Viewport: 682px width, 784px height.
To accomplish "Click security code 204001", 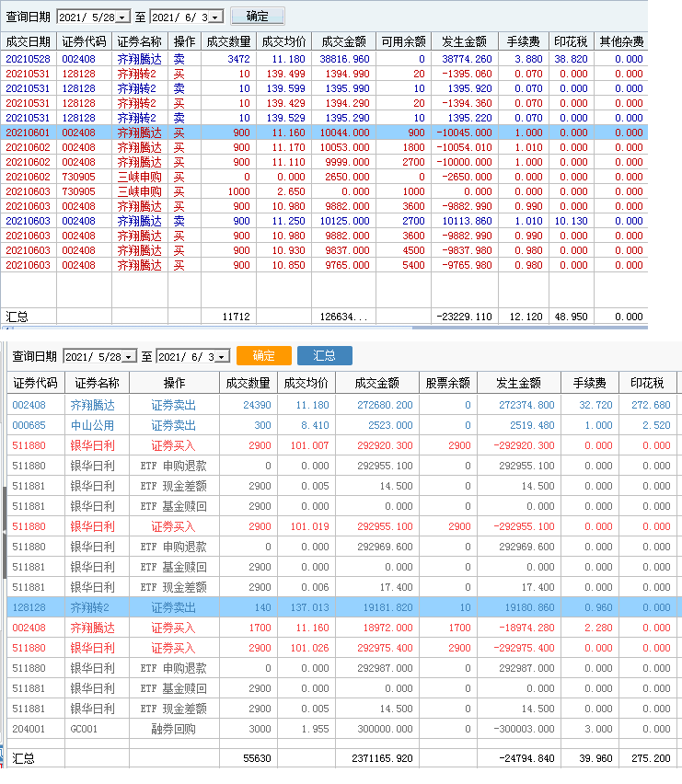I will click(x=29, y=729).
